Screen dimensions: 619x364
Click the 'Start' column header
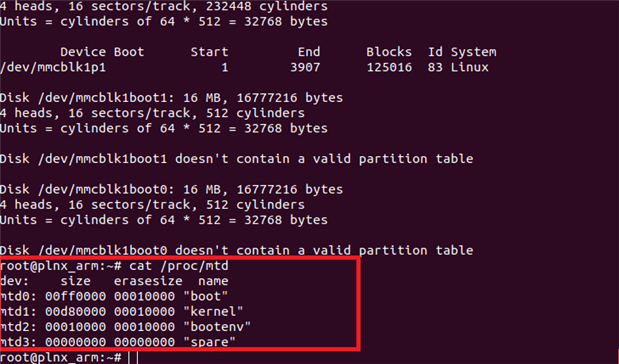tap(209, 52)
